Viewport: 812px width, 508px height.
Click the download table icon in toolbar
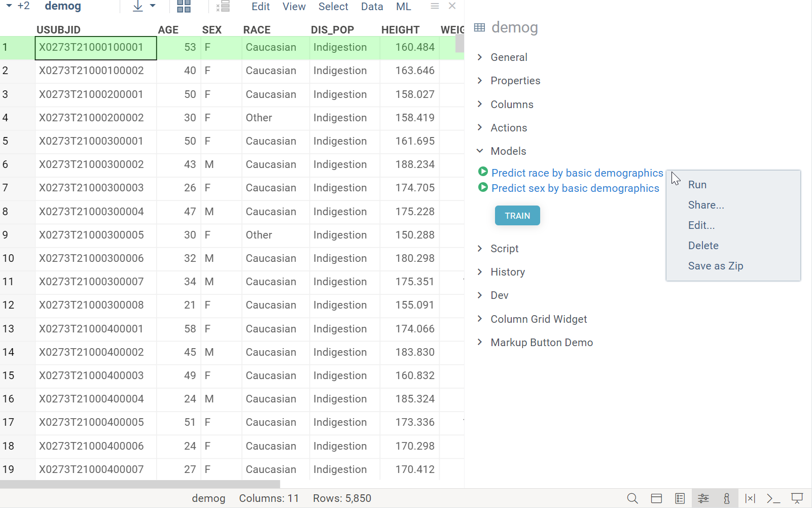pos(138,7)
